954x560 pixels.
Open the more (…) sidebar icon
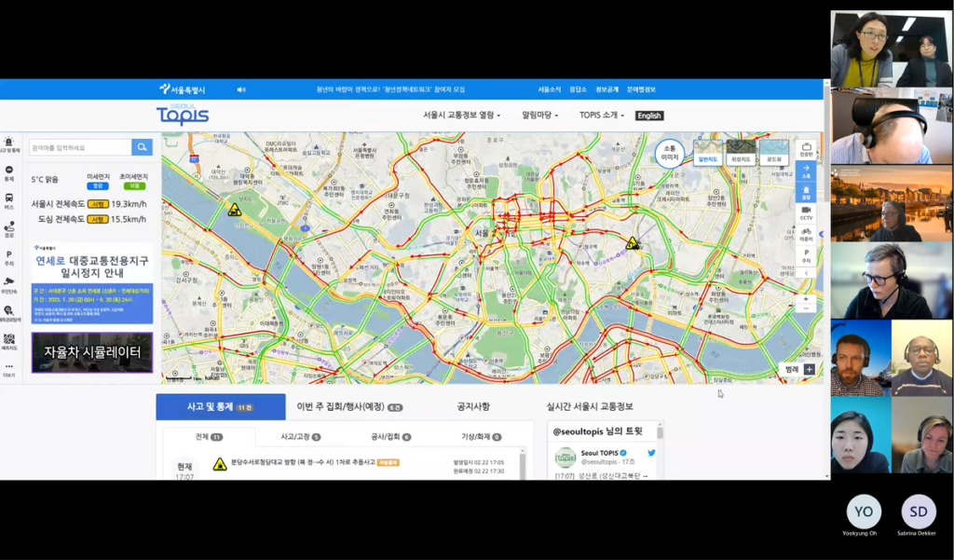[9, 370]
